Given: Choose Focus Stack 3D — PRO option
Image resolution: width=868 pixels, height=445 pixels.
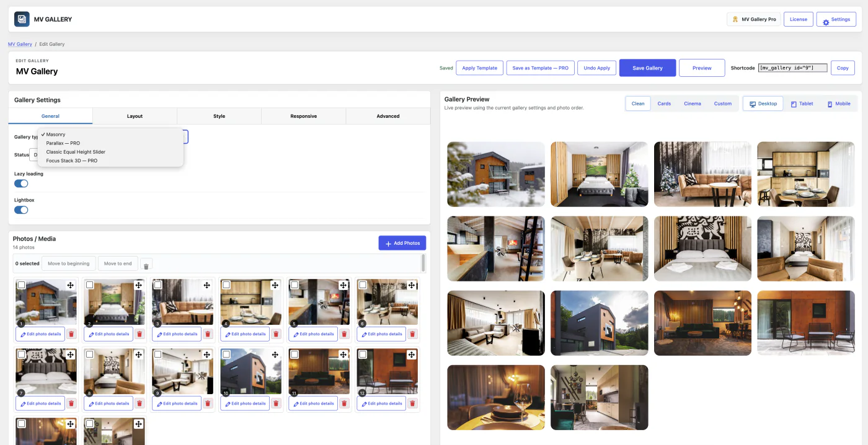Looking at the screenshot, I should 110,161.
